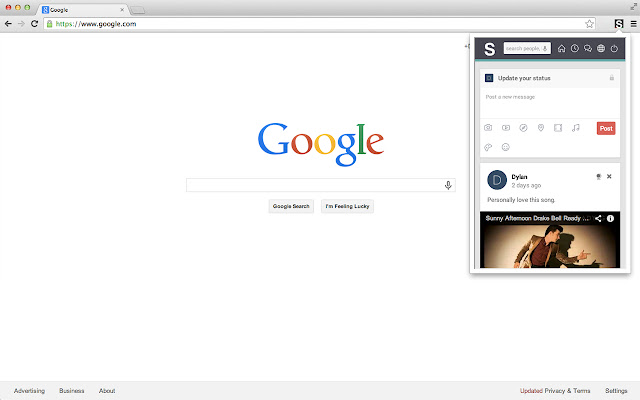640x400 pixels.
Task: Click I'm Feeling Lucky button
Action: [x=347, y=206]
